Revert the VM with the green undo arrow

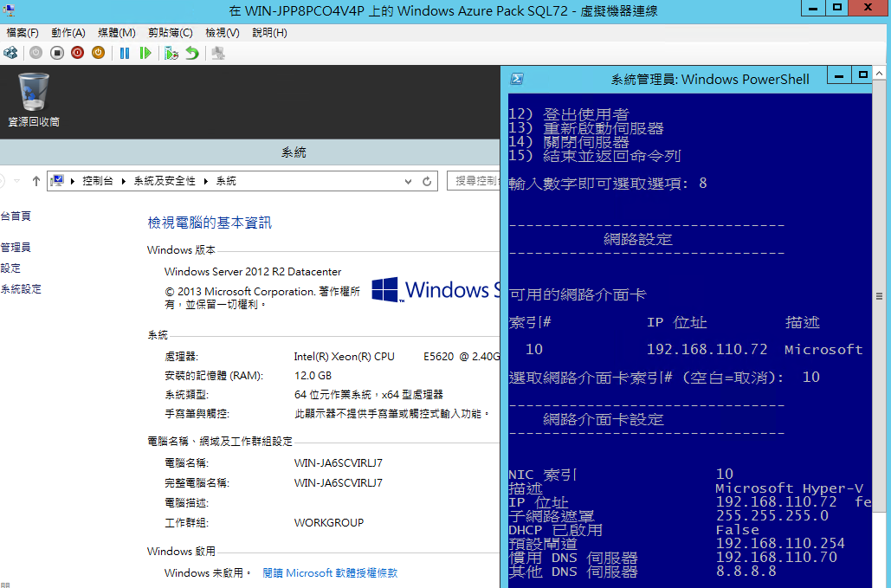pyautogui.click(x=192, y=53)
